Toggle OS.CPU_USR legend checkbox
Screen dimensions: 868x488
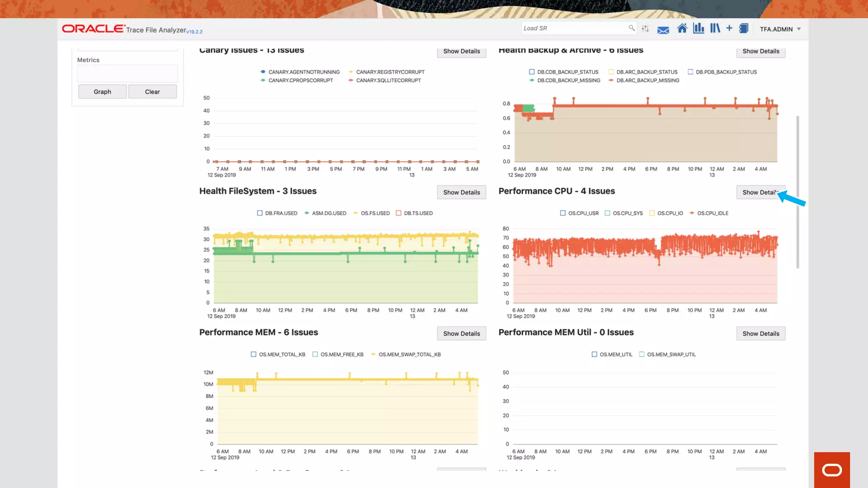[x=563, y=213]
